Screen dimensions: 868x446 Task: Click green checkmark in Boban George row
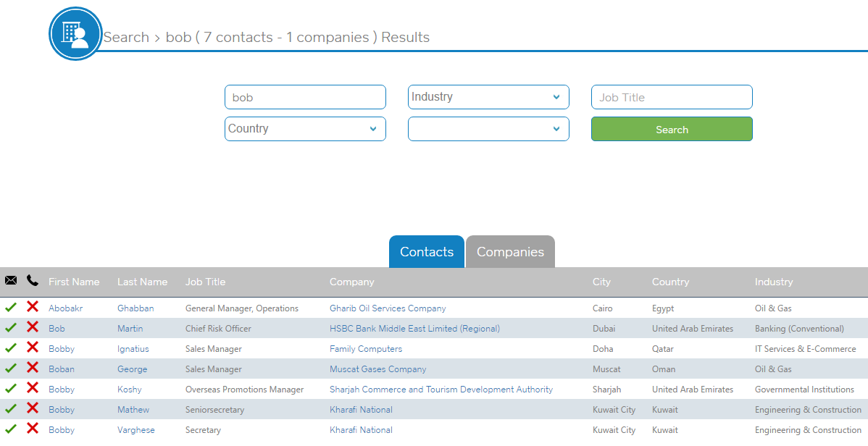tap(11, 368)
